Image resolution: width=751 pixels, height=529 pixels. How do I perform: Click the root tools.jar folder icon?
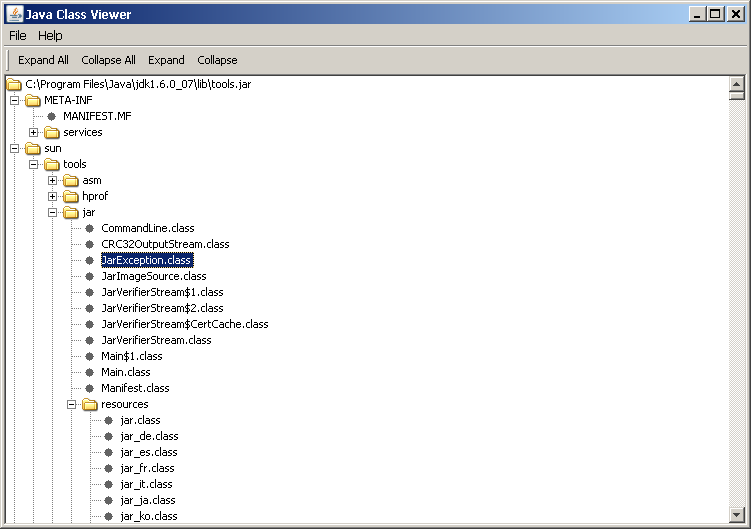pyautogui.click(x=14, y=84)
